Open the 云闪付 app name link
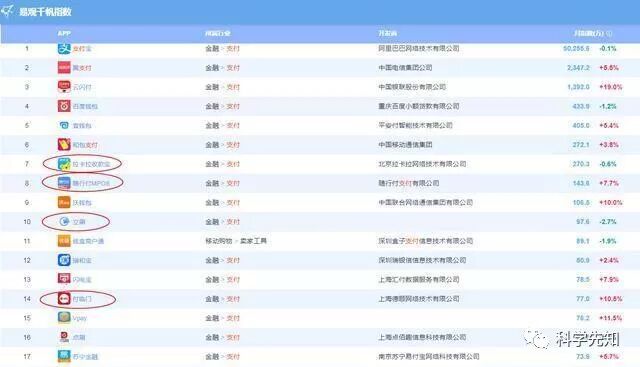The height and width of the screenshot is (367, 640). (x=82, y=87)
